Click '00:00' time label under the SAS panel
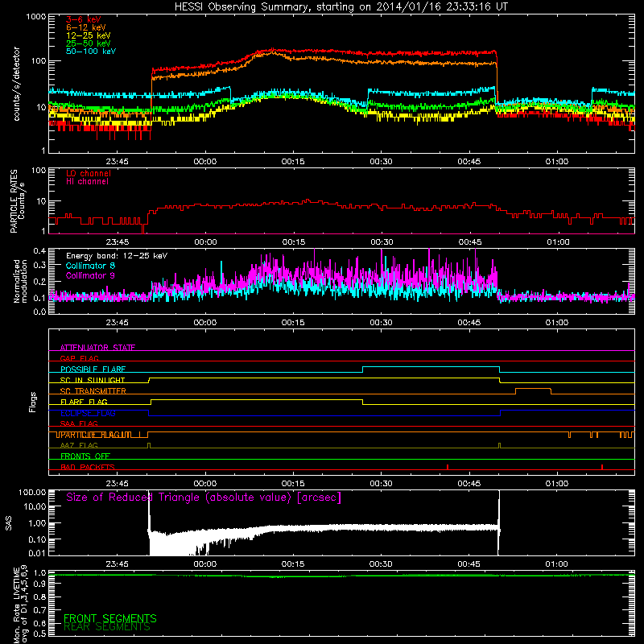The image size is (644, 644). click(x=205, y=564)
